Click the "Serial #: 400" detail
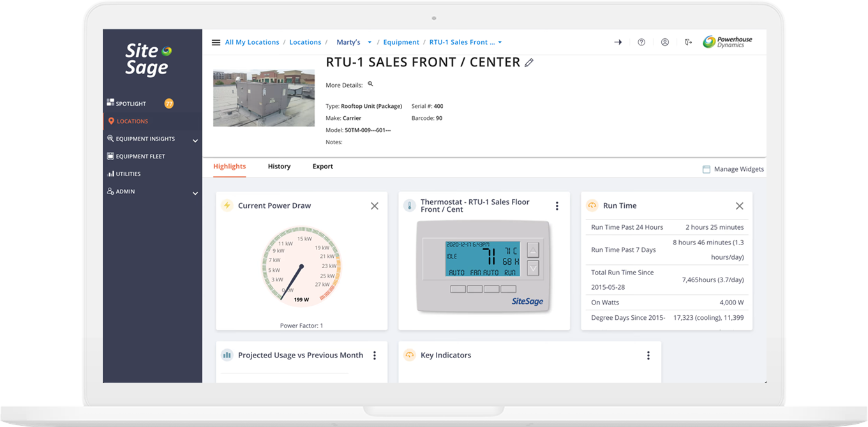This screenshot has width=868, height=427. pyautogui.click(x=428, y=106)
